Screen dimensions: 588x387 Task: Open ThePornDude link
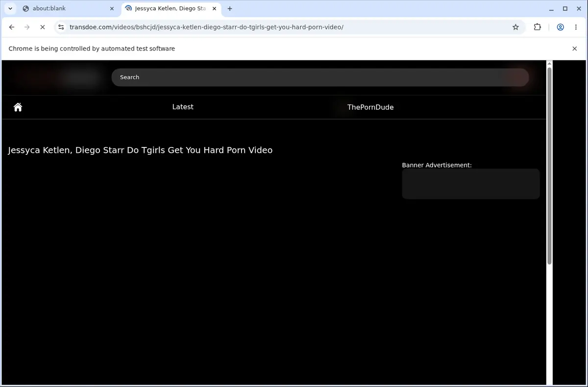(370, 107)
